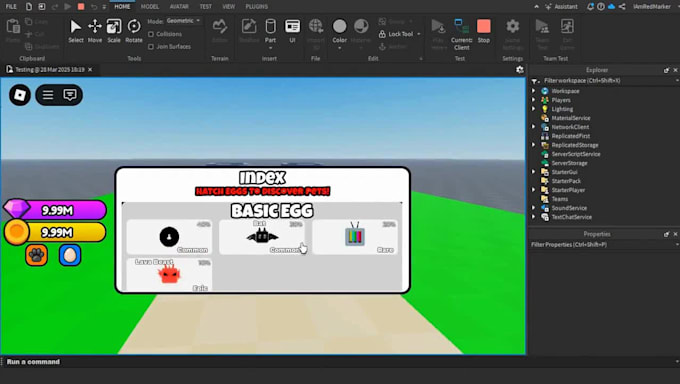The width and height of the screenshot is (680, 384).
Task: Switch to the AVATAR ribbon tab
Action: pyautogui.click(x=179, y=7)
